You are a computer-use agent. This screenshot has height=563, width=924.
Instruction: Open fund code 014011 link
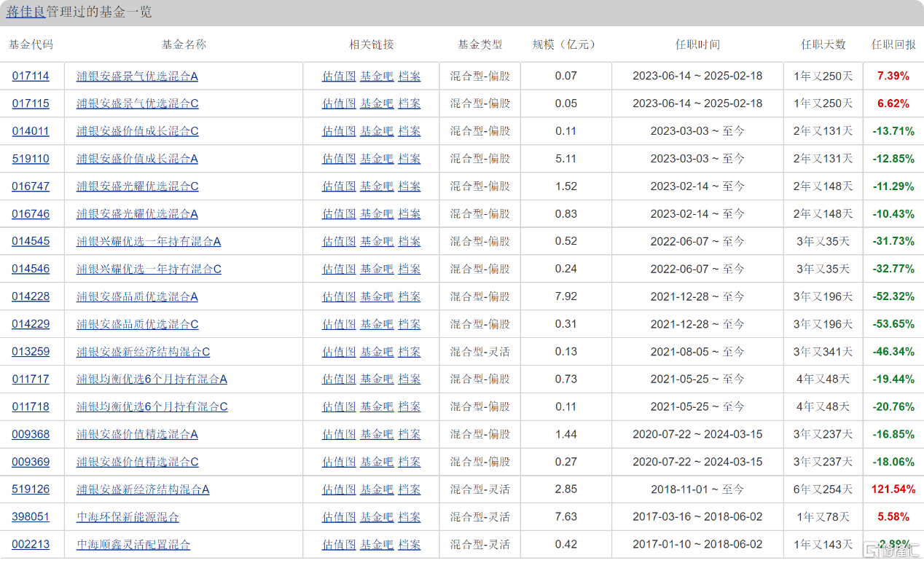[31, 131]
